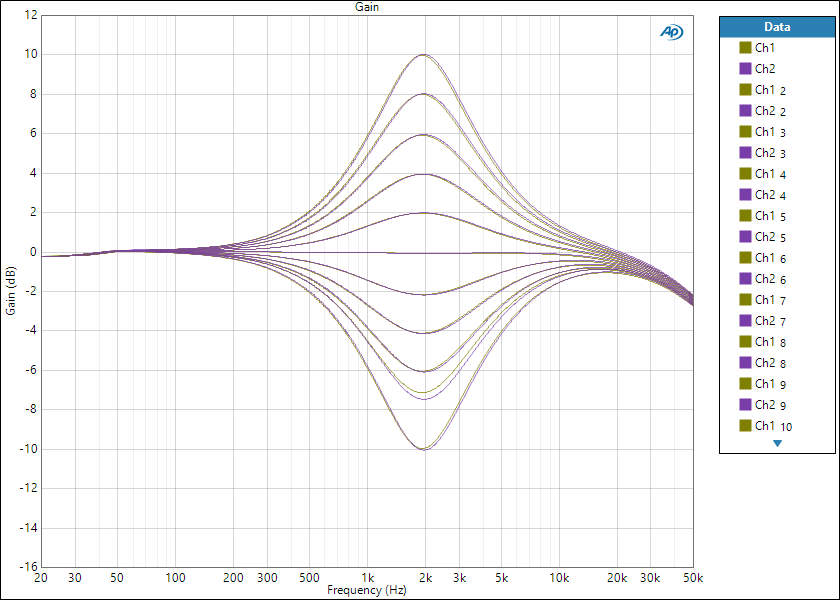Click the Data legend header

pyautogui.click(x=777, y=27)
